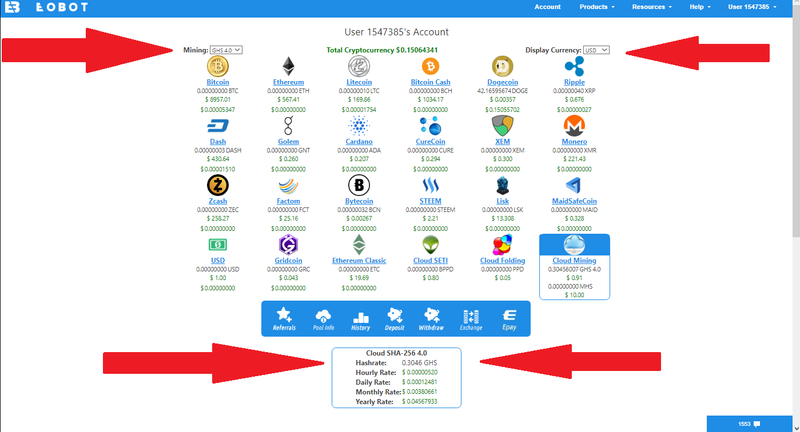
Task: Click the Bitcoin coin icon
Action: click(218, 66)
